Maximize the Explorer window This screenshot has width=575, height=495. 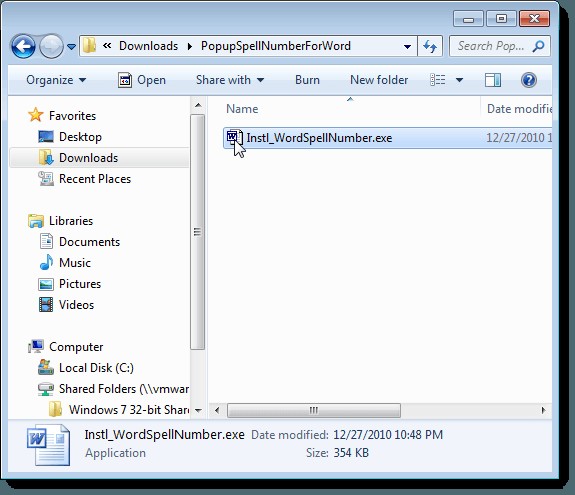[501, 19]
